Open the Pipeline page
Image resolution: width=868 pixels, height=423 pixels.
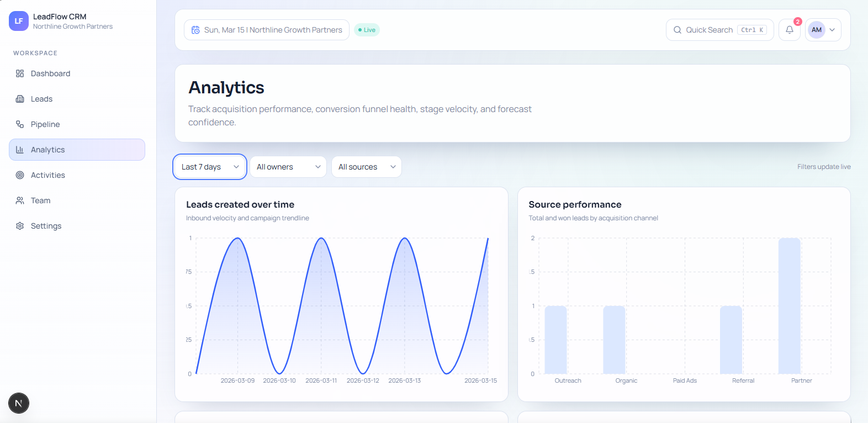click(77, 124)
